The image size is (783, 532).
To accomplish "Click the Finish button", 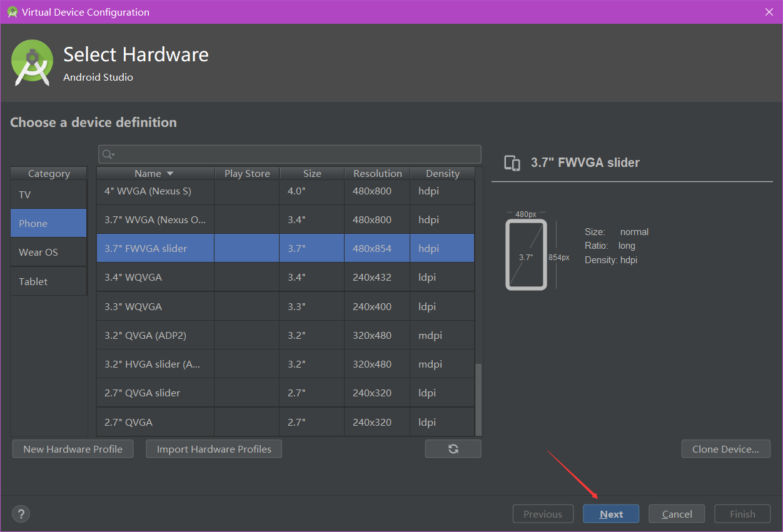I will (742, 514).
